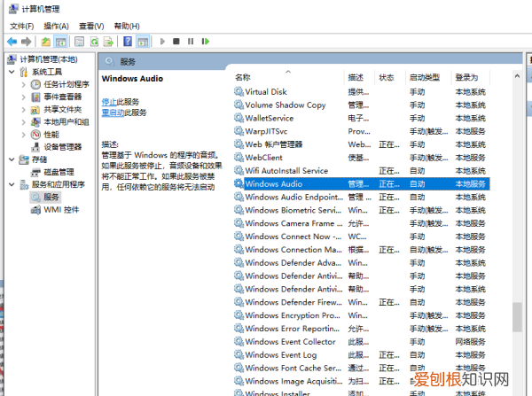Toggle the Show/Hide console tree icon

(60, 42)
